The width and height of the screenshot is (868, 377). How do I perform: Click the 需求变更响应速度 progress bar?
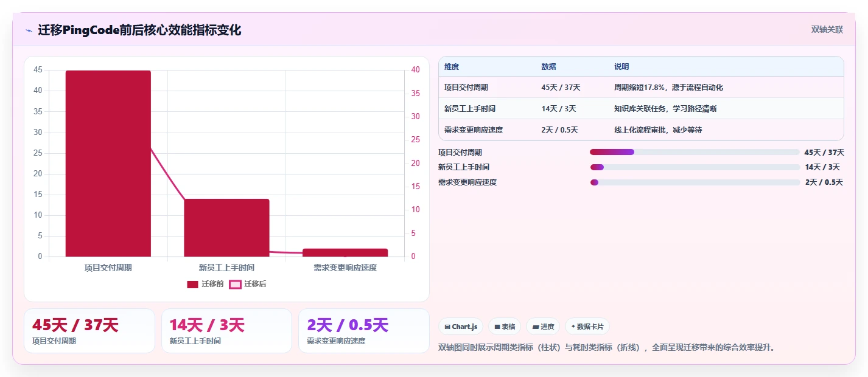coord(695,182)
